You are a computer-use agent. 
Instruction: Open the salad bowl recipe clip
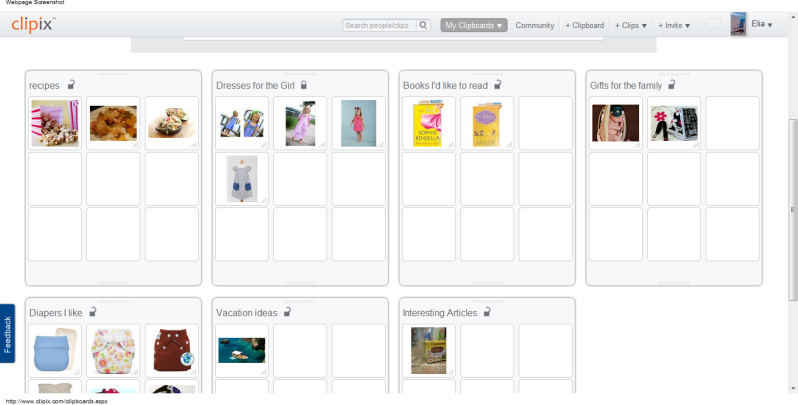tap(172, 123)
